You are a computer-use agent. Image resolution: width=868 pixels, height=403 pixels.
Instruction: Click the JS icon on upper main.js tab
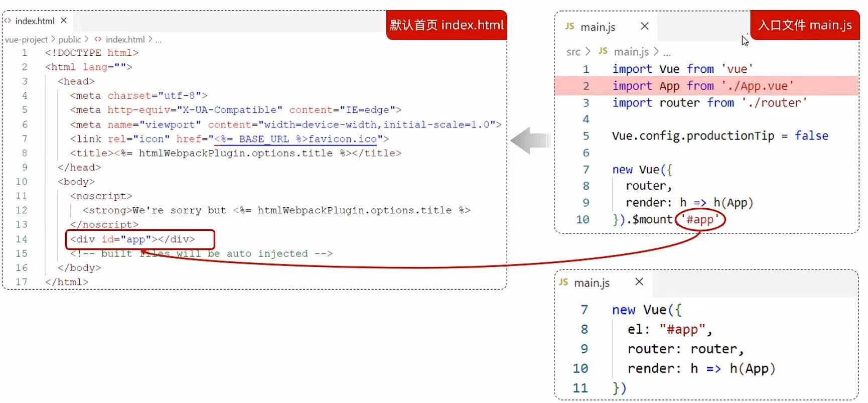coord(569,26)
